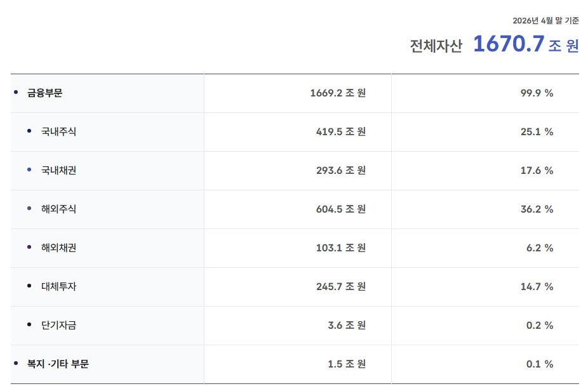
Task: Click the black bullet beside 대체투자
Action: [29, 286]
